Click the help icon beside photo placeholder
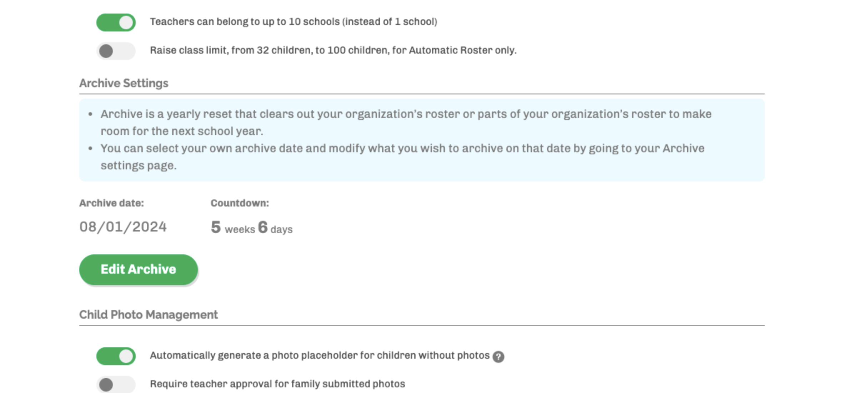The image size is (868, 393). tap(498, 357)
